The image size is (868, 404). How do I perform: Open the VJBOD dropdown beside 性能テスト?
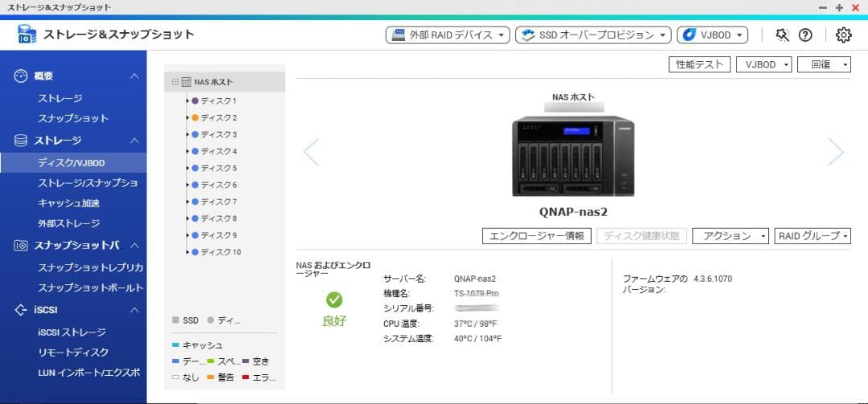[764, 65]
